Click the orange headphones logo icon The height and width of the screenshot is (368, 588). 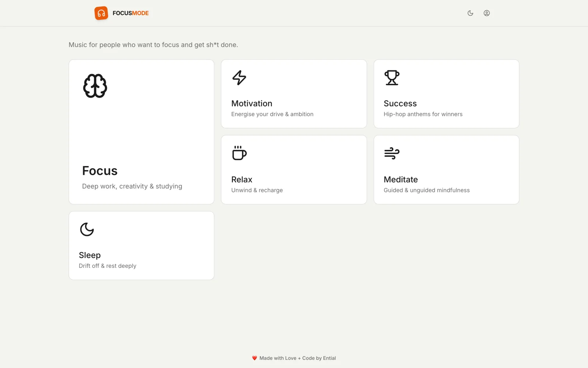pos(101,13)
